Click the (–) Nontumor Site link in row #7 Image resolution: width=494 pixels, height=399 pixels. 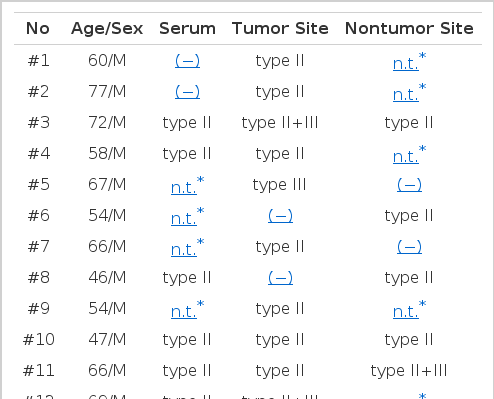point(409,247)
